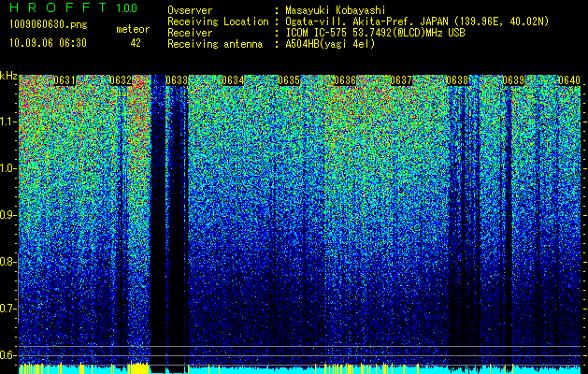Click the filename 1009060630.png

click(x=49, y=25)
